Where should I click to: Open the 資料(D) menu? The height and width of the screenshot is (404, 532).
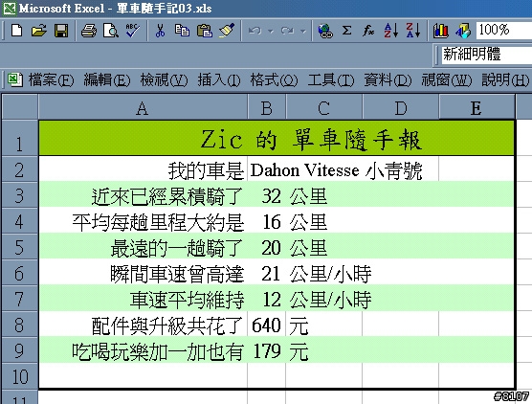point(388,80)
